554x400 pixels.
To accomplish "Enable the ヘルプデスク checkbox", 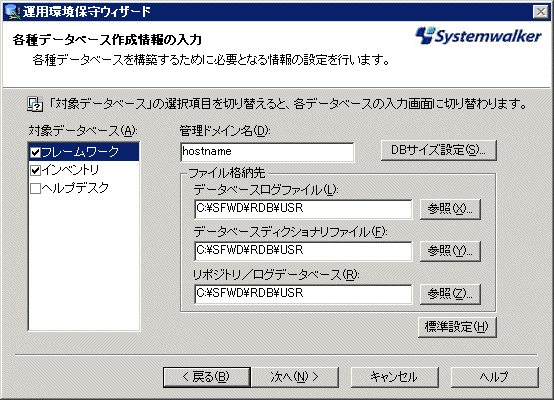I will coord(36,188).
